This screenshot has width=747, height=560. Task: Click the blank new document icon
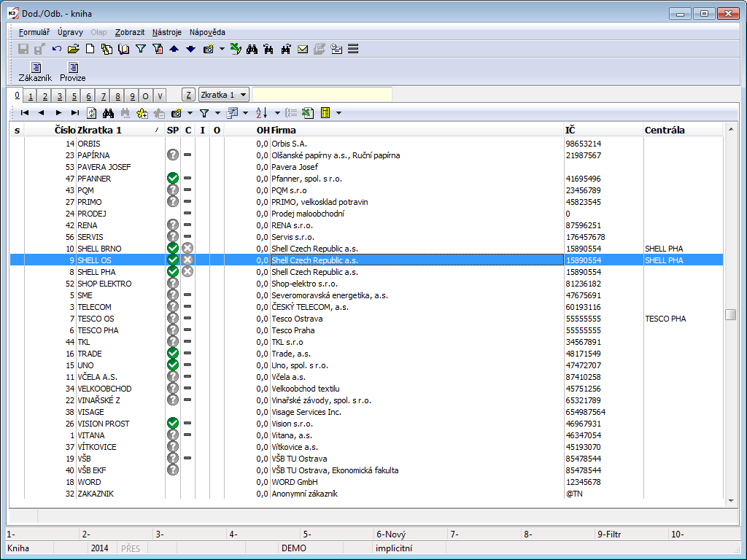click(90, 50)
